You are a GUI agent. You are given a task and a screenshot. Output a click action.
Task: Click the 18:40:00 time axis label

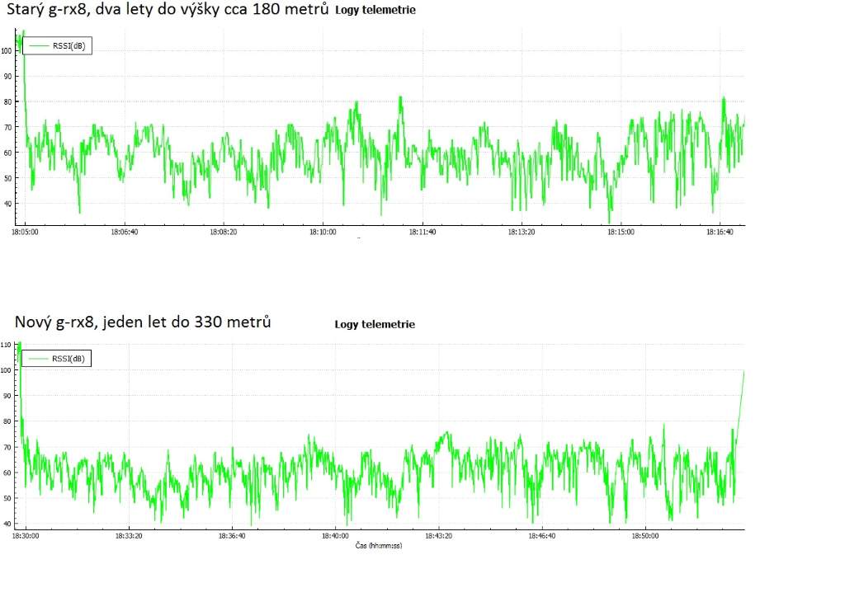tap(335, 536)
